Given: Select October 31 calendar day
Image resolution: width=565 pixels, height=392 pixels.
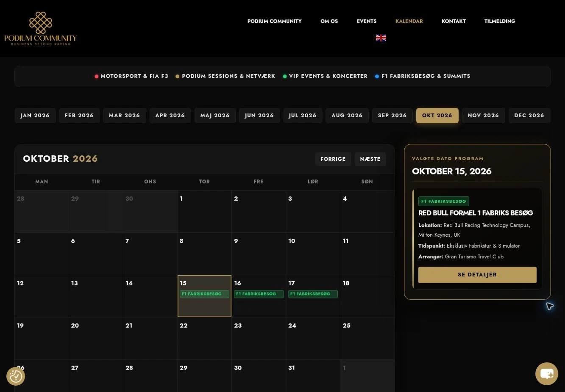Looking at the screenshot, I should [x=313, y=376].
